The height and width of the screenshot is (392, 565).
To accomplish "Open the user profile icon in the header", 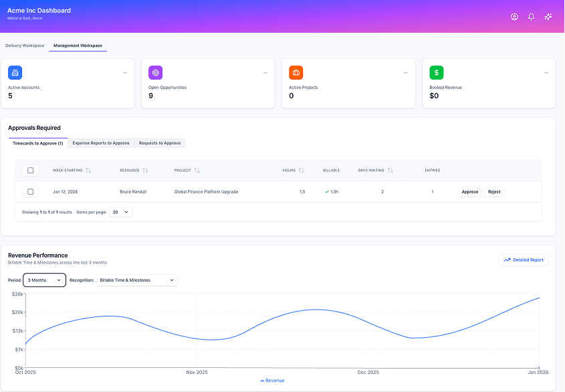I will click(x=514, y=17).
